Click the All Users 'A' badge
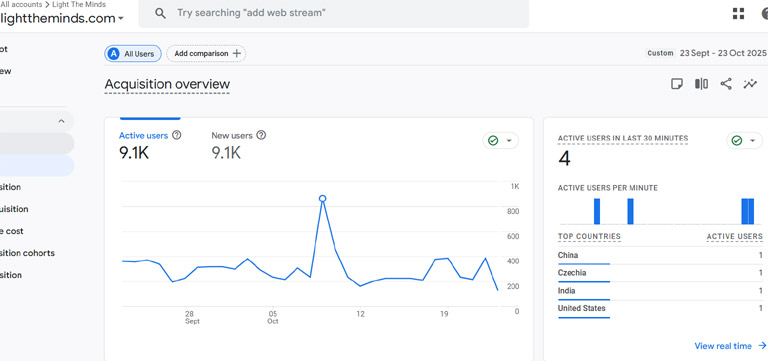 point(114,54)
